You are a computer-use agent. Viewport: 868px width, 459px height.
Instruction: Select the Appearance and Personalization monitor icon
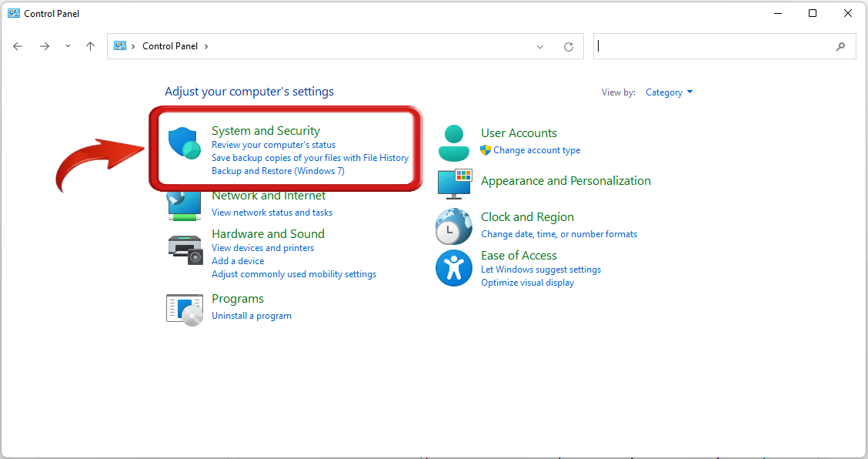click(456, 184)
